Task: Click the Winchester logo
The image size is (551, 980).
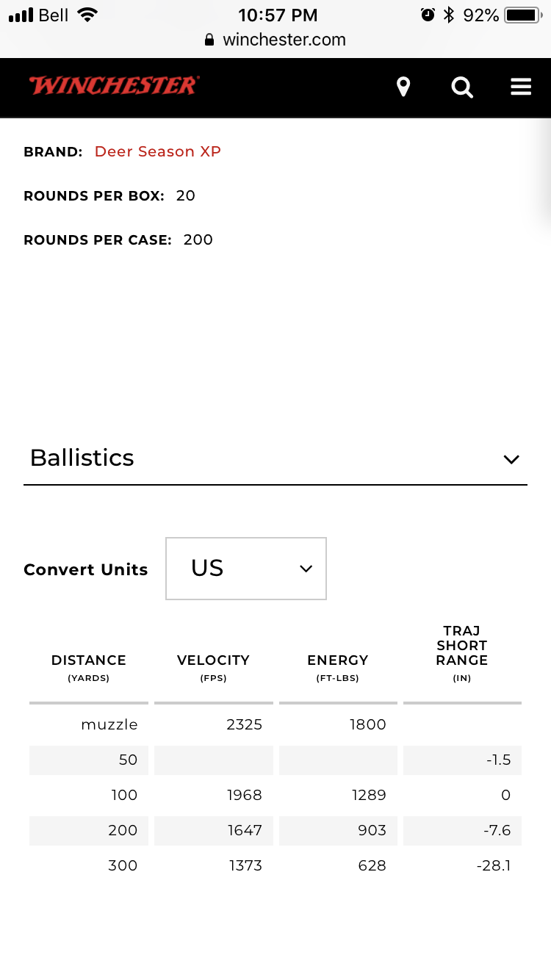Action: (x=114, y=86)
